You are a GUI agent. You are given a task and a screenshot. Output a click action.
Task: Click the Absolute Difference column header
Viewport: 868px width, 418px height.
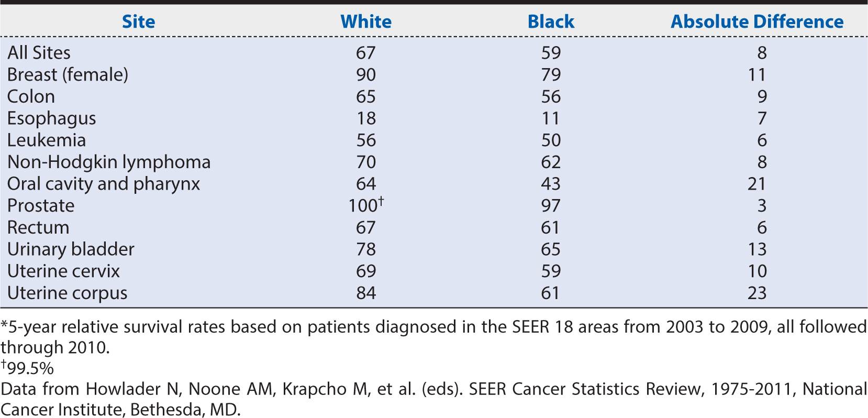point(757,21)
